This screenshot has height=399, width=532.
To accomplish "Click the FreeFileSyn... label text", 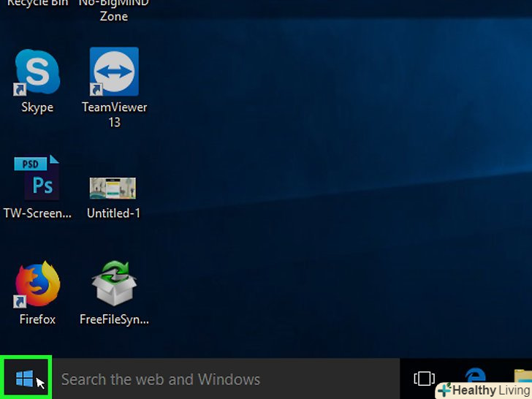I will click(x=114, y=319).
